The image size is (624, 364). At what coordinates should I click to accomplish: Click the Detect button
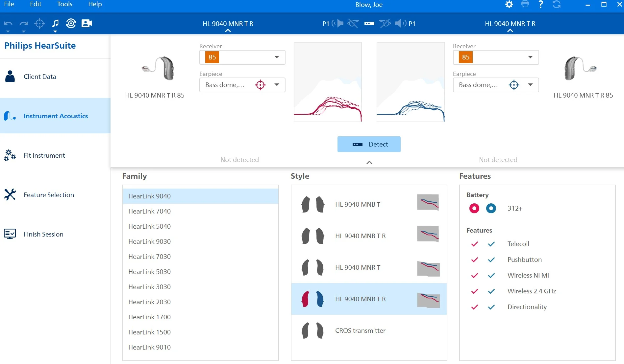(x=369, y=144)
